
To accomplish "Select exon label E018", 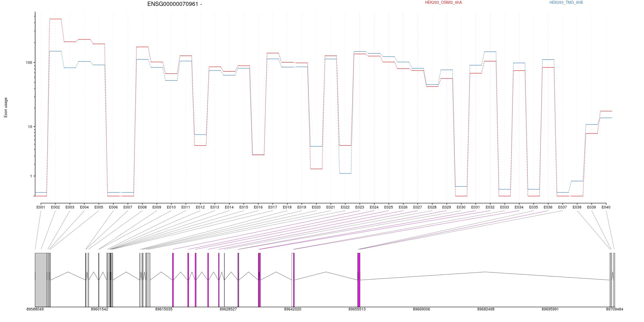I will click(x=287, y=207).
